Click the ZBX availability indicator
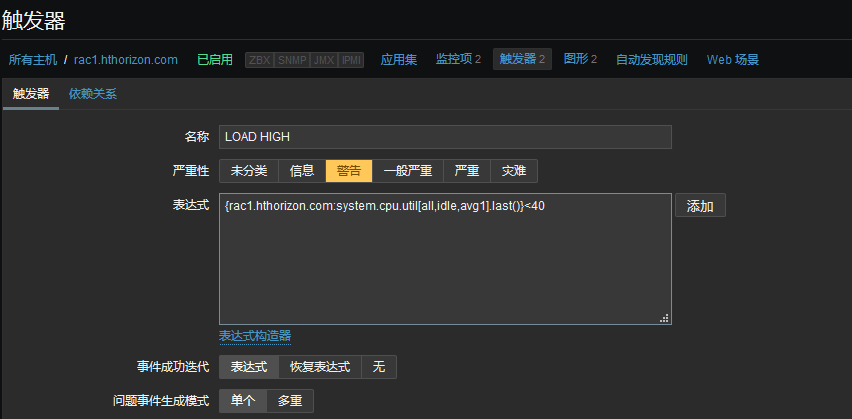The height and width of the screenshot is (419, 852). coord(260,60)
